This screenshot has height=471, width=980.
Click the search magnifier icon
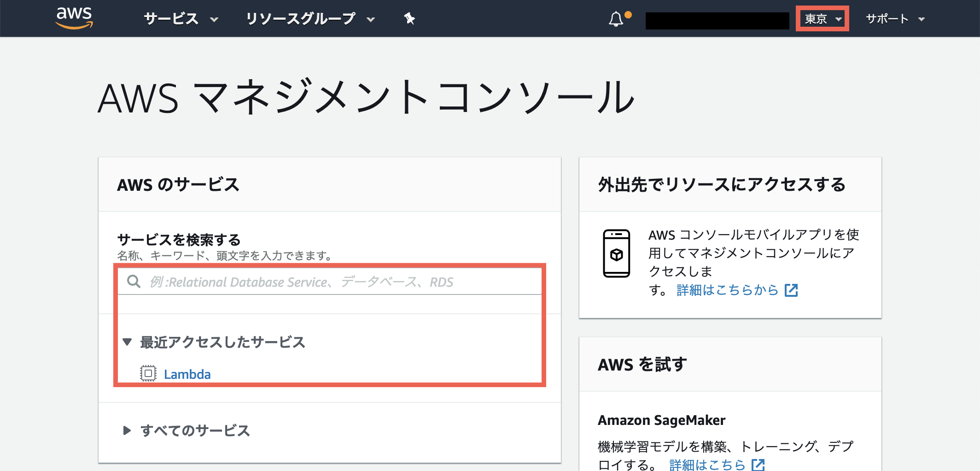134,282
